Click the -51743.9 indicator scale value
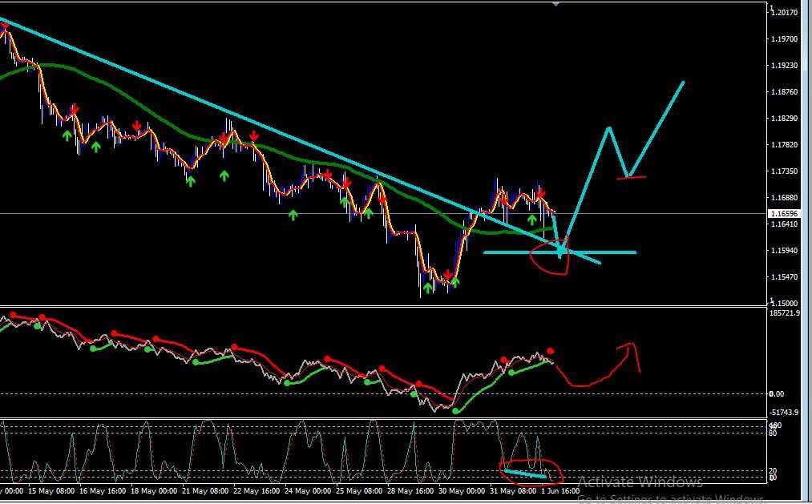The image size is (812, 504). pyautogui.click(x=785, y=413)
